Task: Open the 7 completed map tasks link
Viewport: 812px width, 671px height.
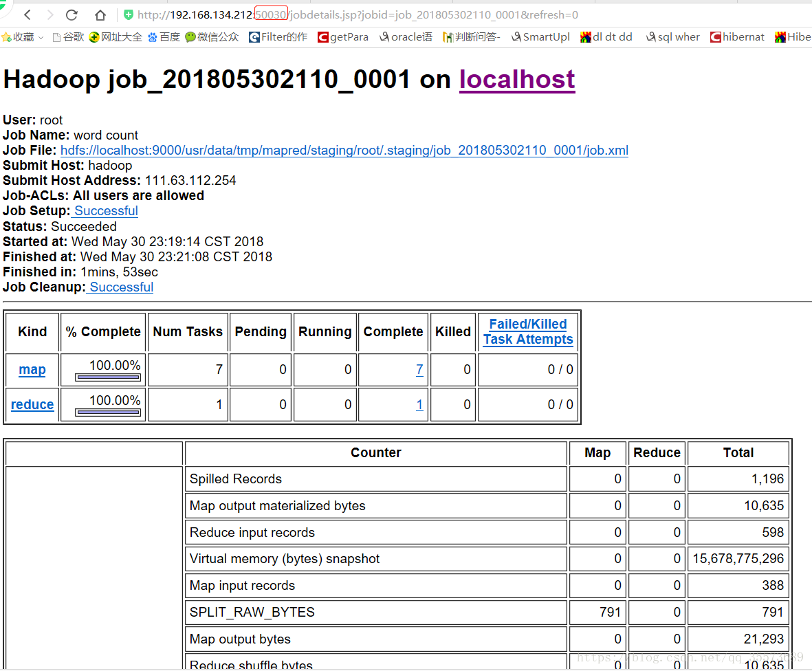Action: [419, 370]
